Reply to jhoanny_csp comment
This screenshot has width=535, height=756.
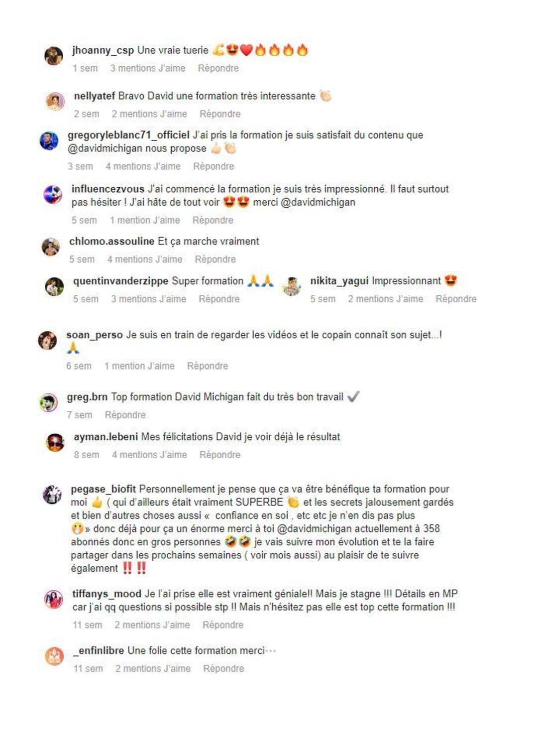click(218, 68)
